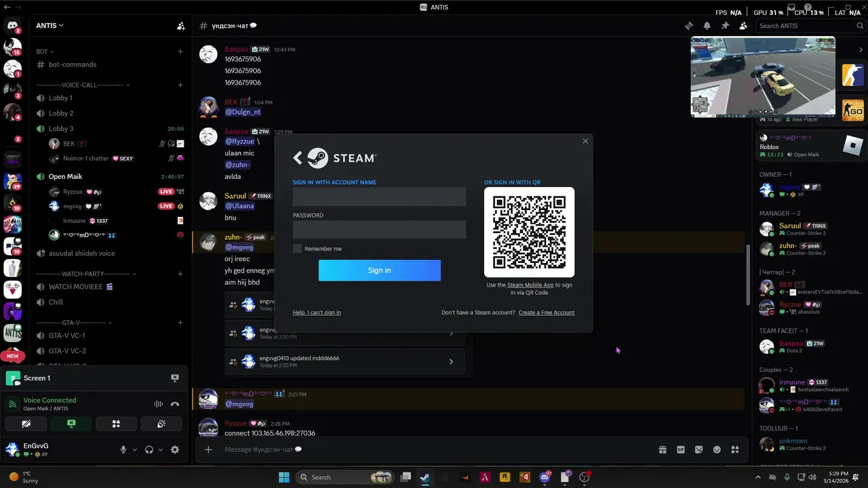The width and height of the screenshot is (868, 488).
Task: Click the Steam password field
Action: click(379, 230)
